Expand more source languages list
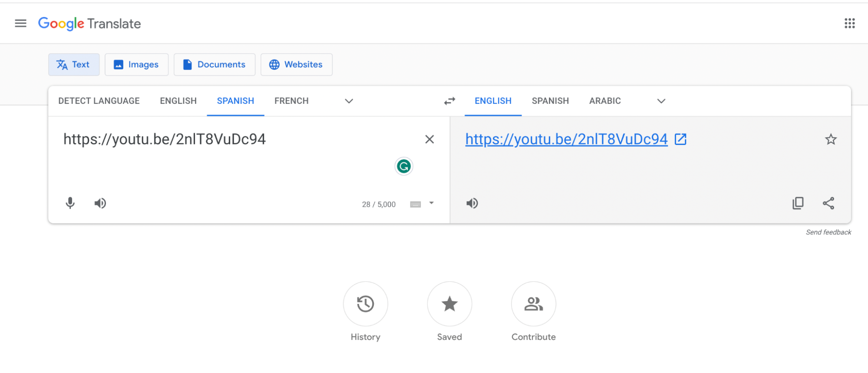 [x=349, y=101]
